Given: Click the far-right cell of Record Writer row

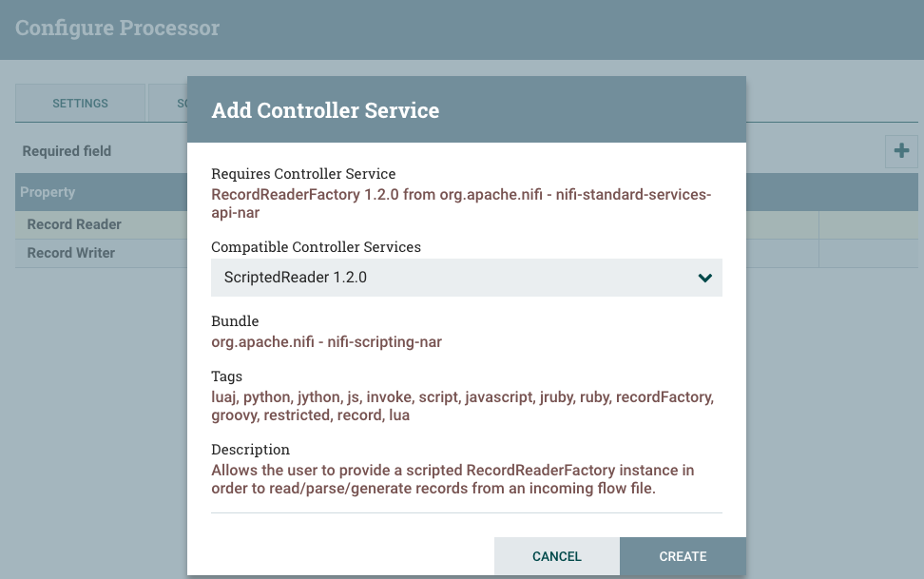Looking at the screenshot, I should [x=867, y=253].
